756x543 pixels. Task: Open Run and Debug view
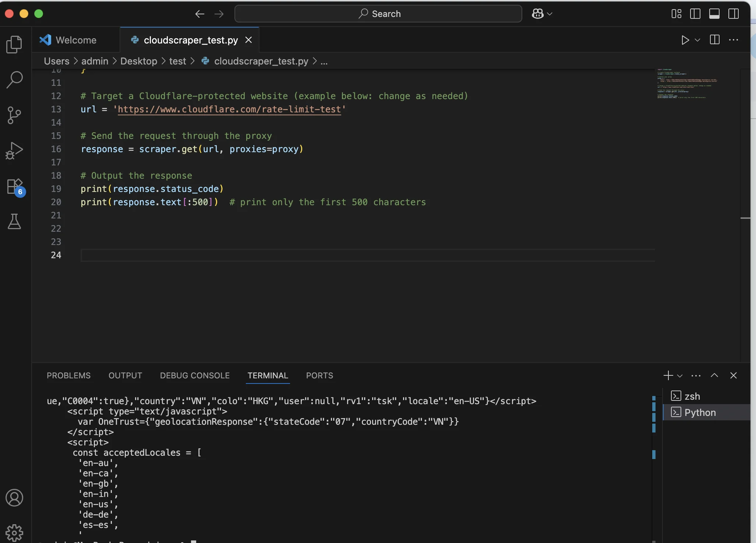click(14, 151)
